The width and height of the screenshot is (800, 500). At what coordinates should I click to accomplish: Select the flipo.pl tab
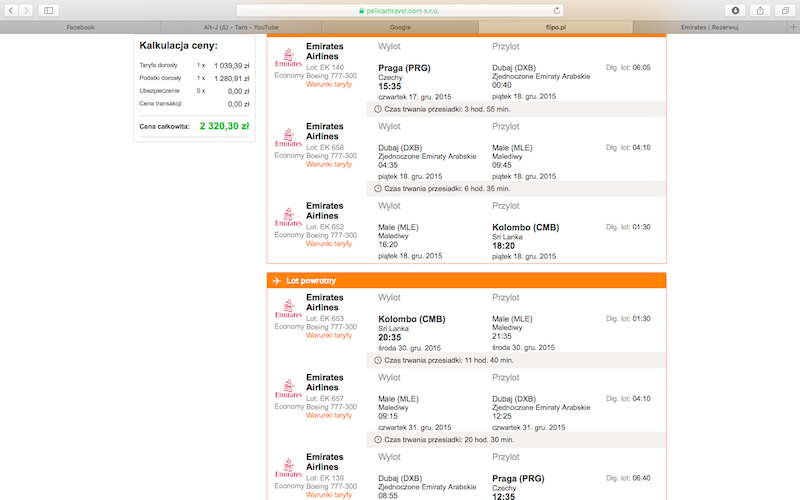(x=556, y=27)
